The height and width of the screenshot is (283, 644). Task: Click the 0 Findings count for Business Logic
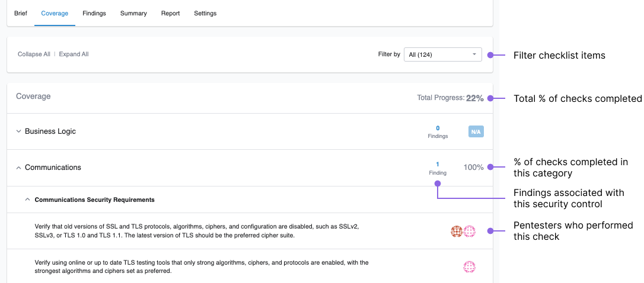coord(438,131)
